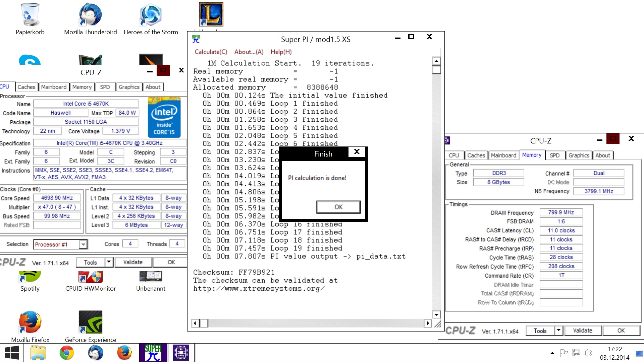Switch to Mainboard tab in left CPU-Z
The height and width of the screenshot is (362, 644).
(x=54, y=87)
